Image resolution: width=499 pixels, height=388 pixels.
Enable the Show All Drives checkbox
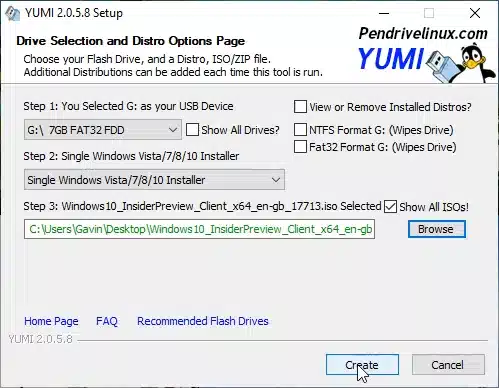point(192,130)
